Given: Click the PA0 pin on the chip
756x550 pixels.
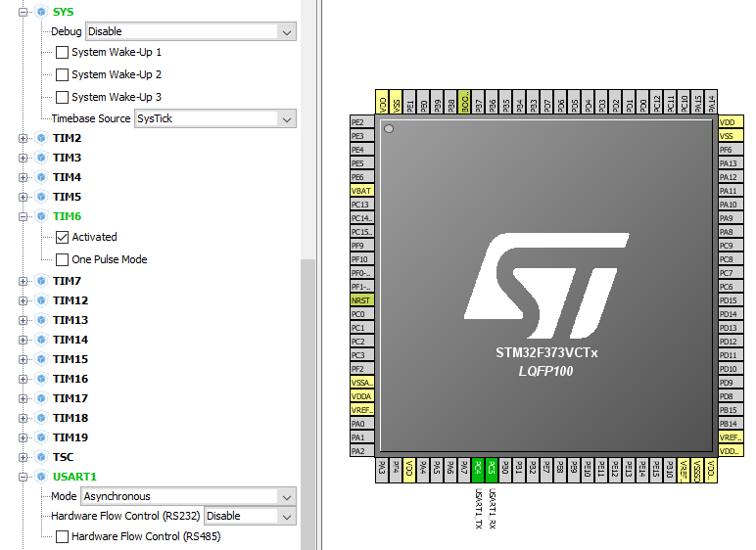Looking at the screenshot, I should click(361, 424).
